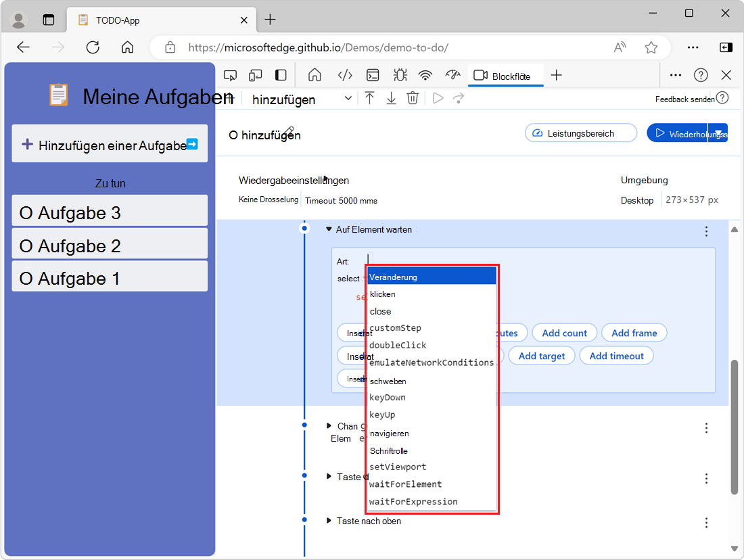Open the Console tool icon
This screenshot has width=744, height=560.
(373, 75)
